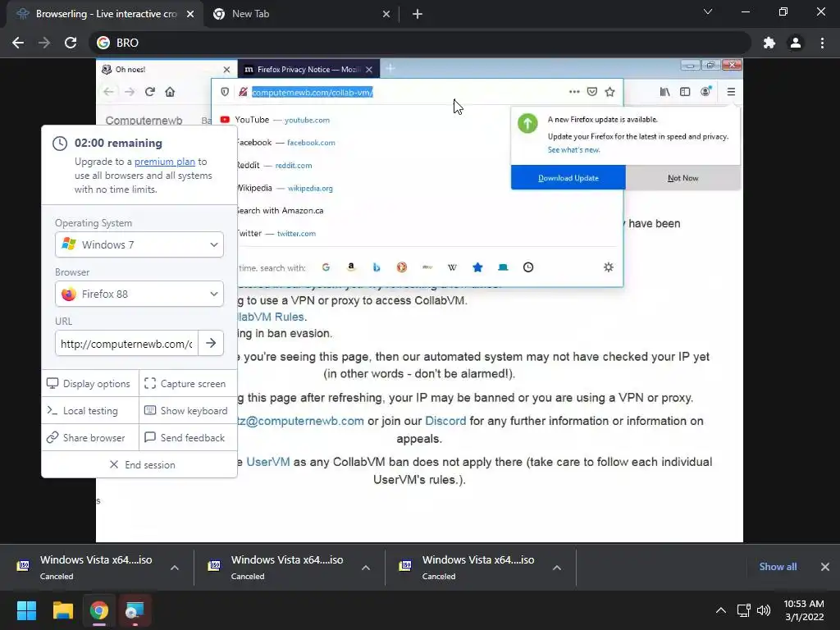The height and width of the screenshot is (630, 840).
Task: Select the Oh noes! Firefox tab
Action: click(x=166, y=70)
